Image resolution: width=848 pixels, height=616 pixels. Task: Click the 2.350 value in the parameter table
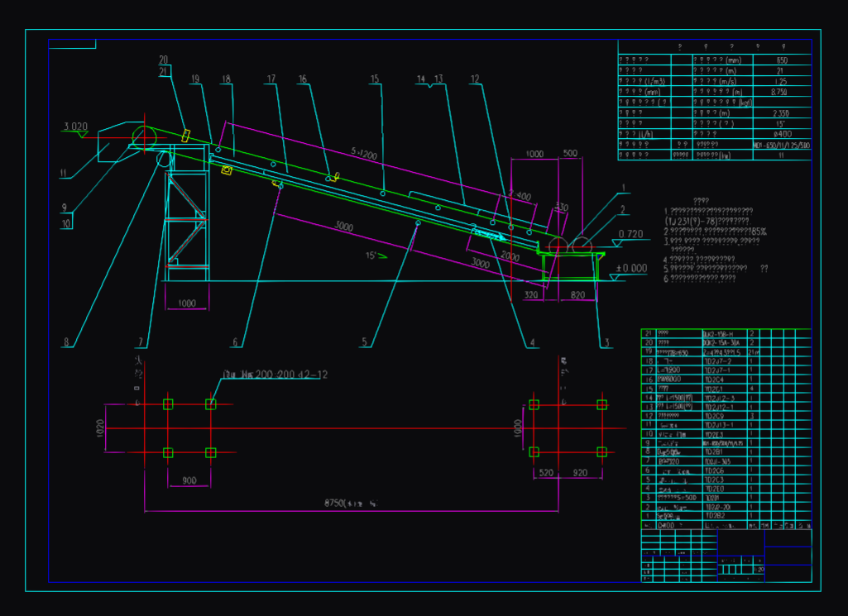(x=780, y=113)
